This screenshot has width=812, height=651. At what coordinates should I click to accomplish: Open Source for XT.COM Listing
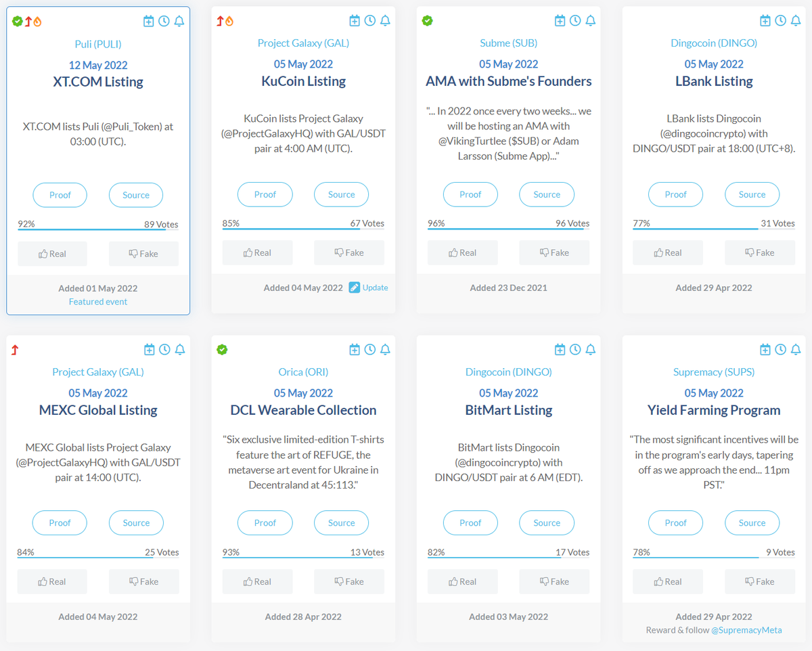[x=136, y=195]
